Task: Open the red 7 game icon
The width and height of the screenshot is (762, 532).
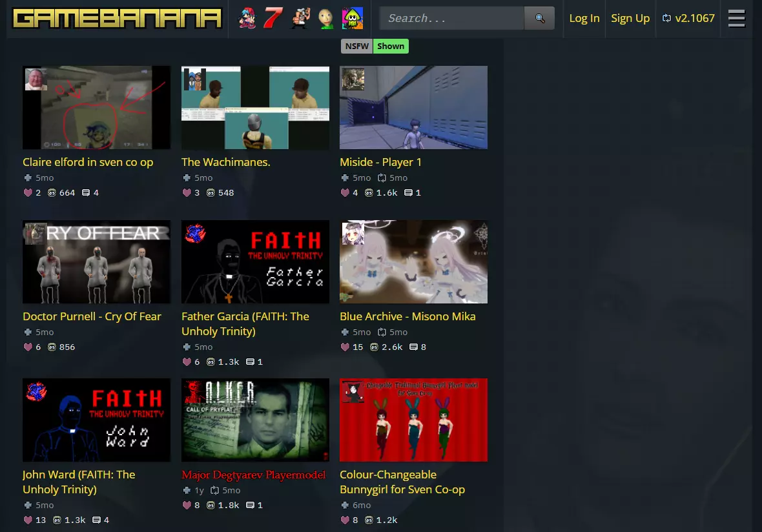Action: pos(273,19)
